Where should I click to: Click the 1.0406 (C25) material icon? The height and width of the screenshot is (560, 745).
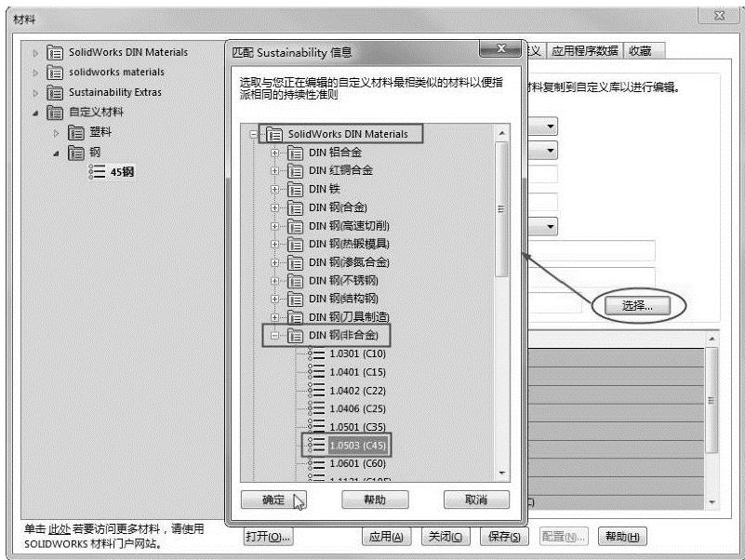click(x=316, y=408)
